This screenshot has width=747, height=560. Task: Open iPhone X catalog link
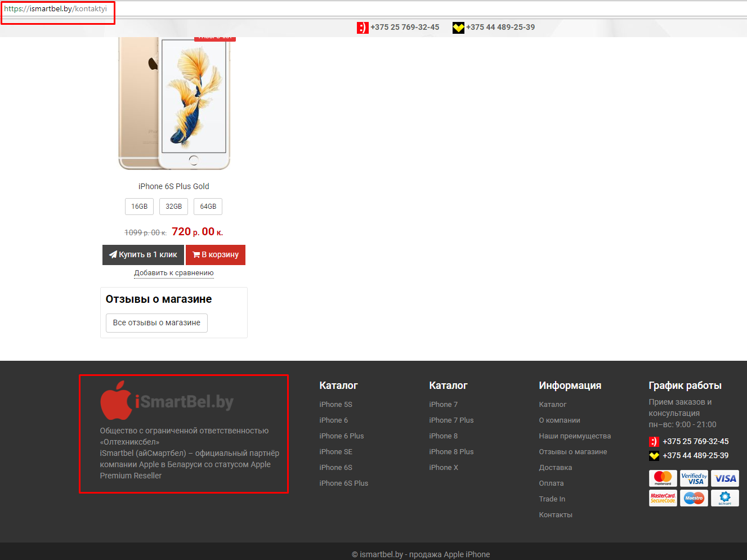click(x=444, y=468)
